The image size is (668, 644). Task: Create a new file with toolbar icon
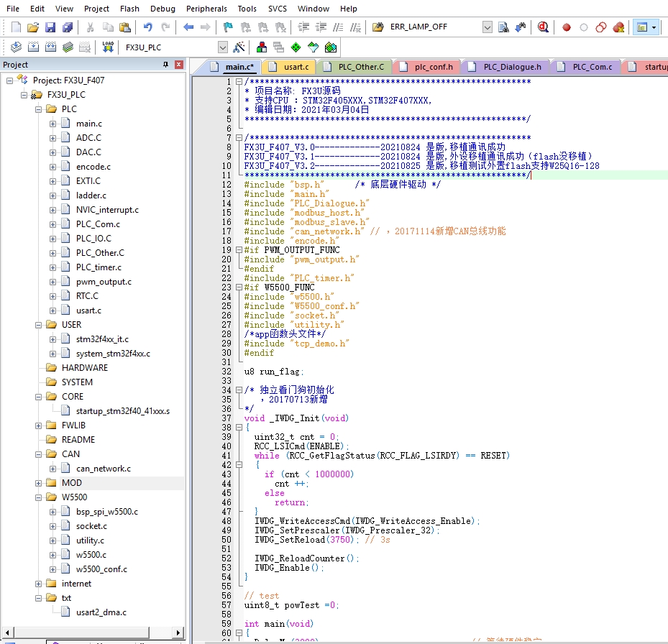[x=16, y=27]
